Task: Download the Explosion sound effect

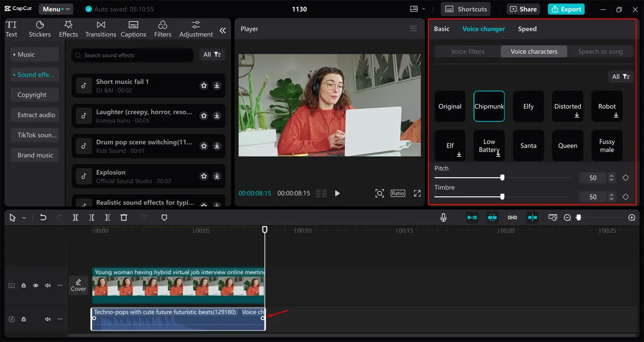Action: pyautogui.click(x=217, y=176)
